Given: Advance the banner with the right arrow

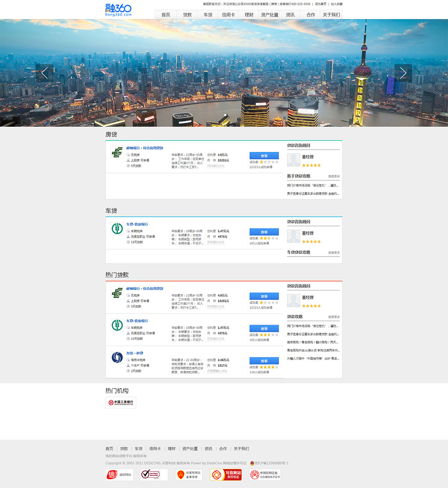Looking at the screenshot, I should pyautogui.click(x=403, y=73).
